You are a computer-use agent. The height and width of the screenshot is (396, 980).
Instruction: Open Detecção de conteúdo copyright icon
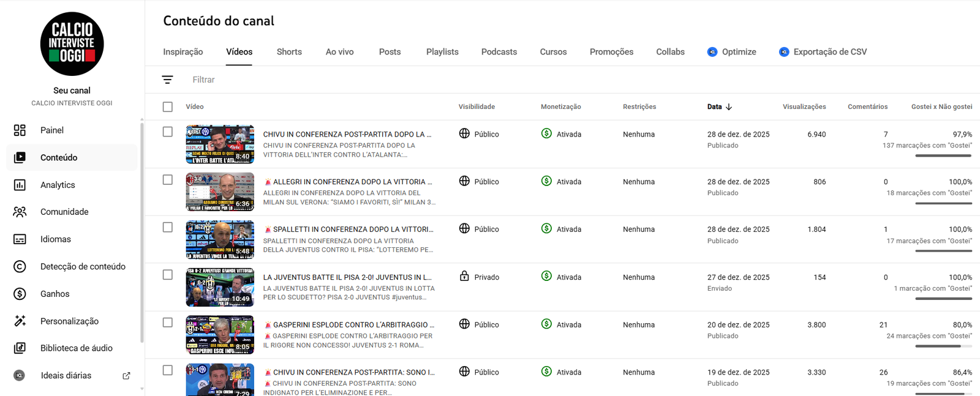(x=20, y=266)
